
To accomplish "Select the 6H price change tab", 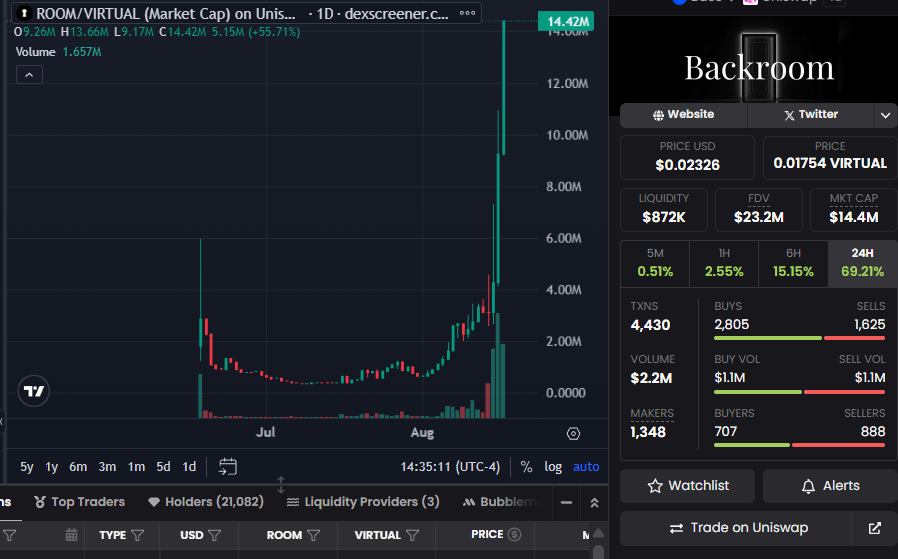I will point(793,263).
